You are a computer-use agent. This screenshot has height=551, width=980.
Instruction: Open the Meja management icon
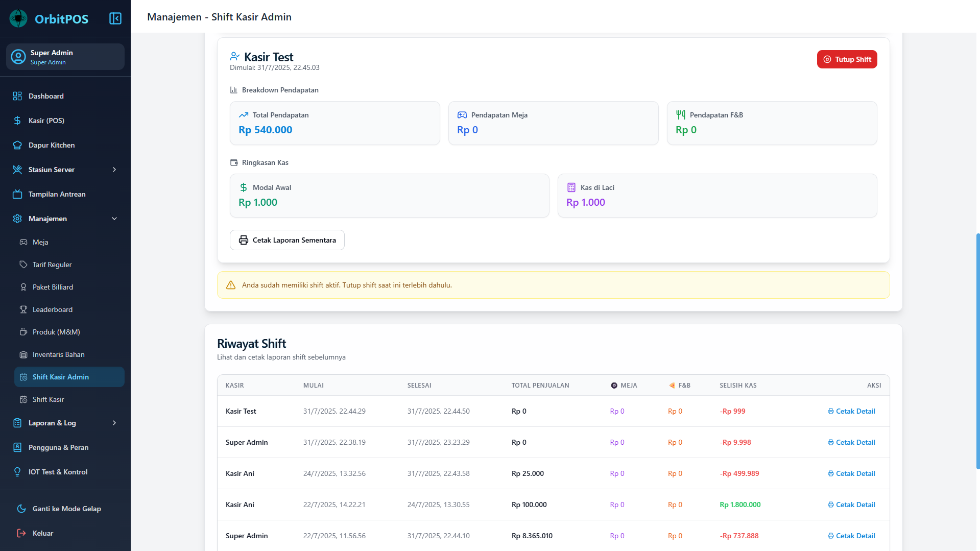pos(23,242)
